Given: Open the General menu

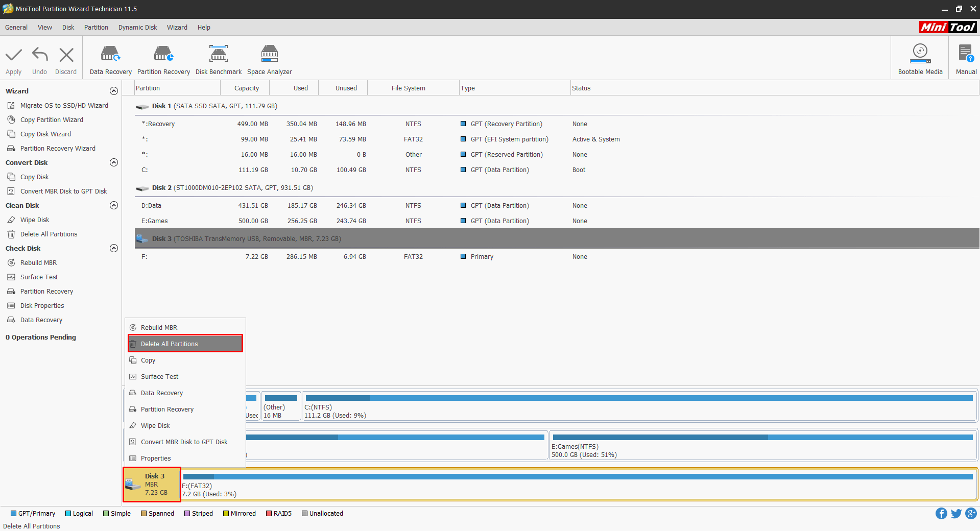Looking at the screenshot, I should coord(16,28).
